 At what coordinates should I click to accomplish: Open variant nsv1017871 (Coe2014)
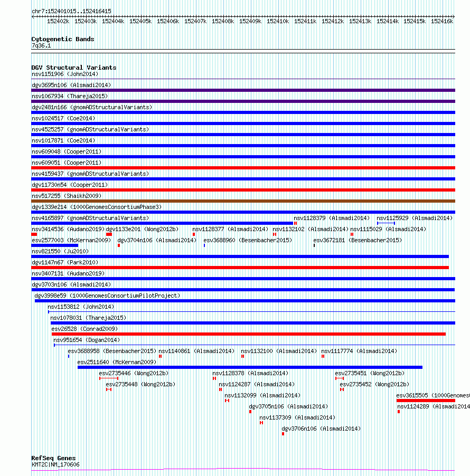click(63, 140)
